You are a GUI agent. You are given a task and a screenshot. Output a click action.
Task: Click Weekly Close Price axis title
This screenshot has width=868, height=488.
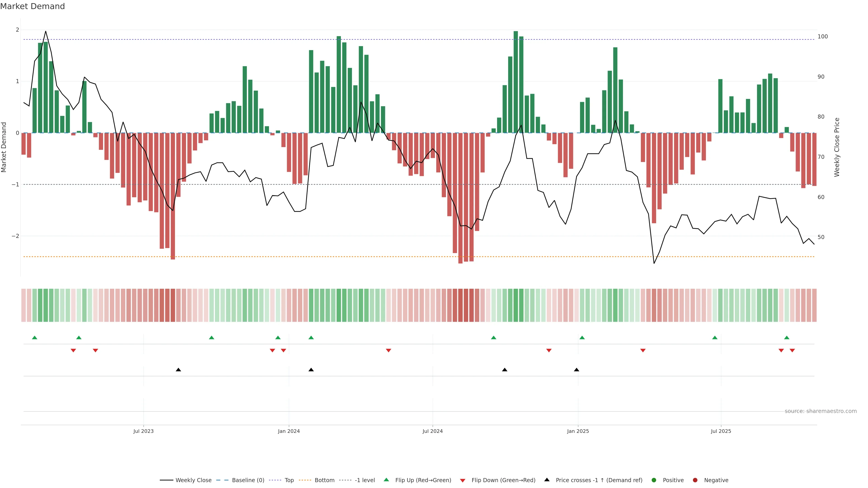[x=837, y=147]
